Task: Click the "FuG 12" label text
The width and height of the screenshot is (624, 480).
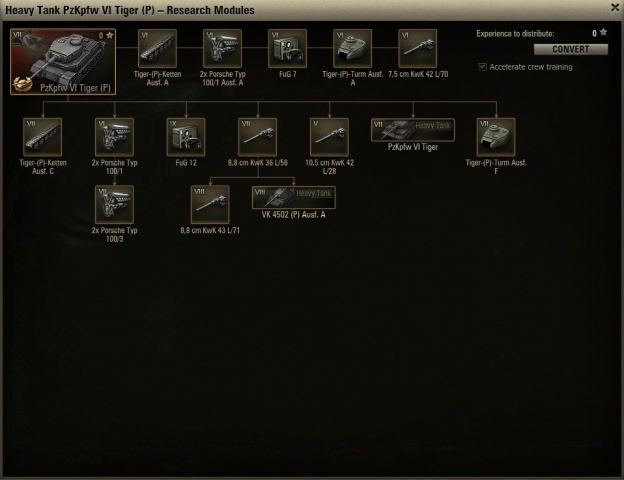Action: click(x=186, y=162)
